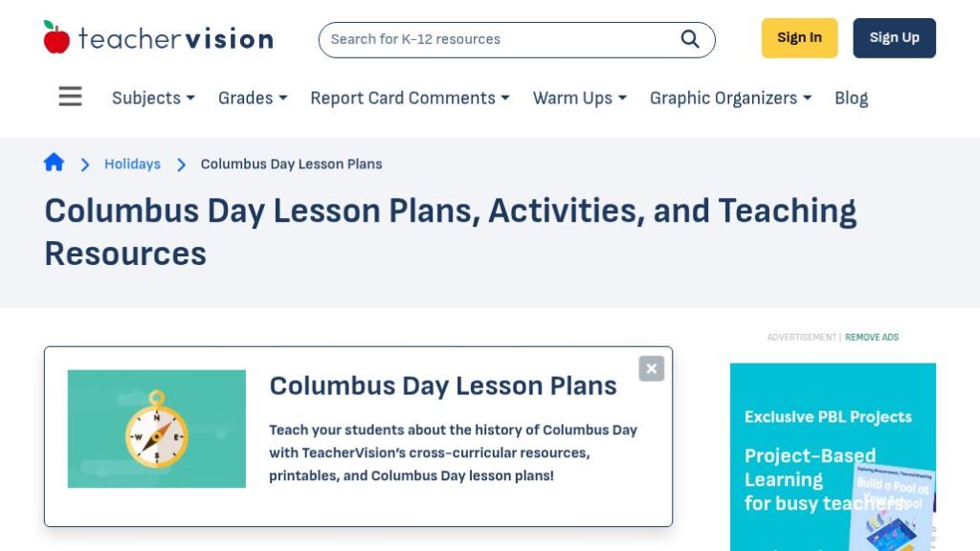Open the hamburger navigation menu
The image size is (980, 551).
[x=70, y=97]
